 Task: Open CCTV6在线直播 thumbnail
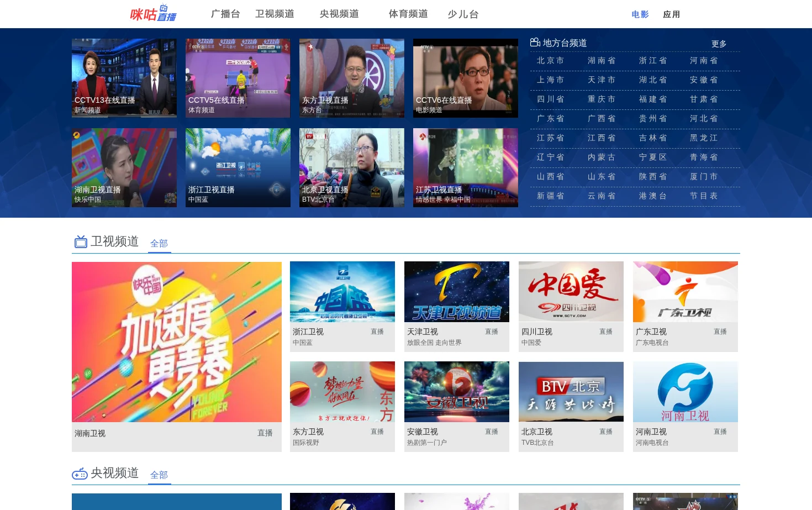(466, 78)
